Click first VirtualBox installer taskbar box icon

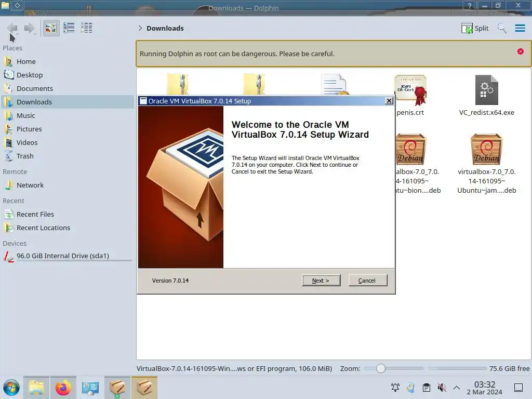[117, 388]
